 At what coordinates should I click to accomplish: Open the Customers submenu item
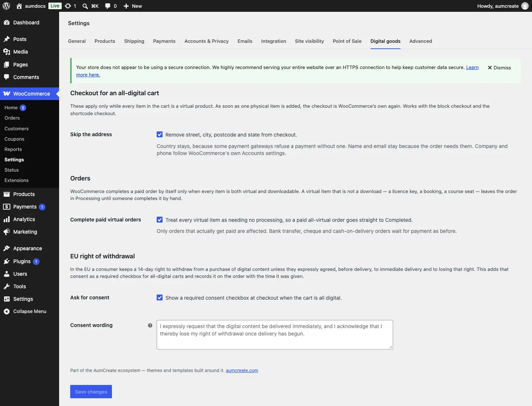click(x=17, y=128)
